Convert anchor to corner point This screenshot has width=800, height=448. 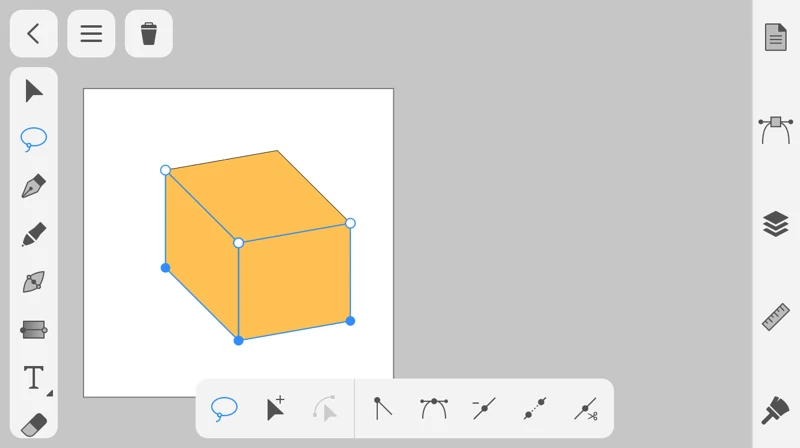(382, 408)
